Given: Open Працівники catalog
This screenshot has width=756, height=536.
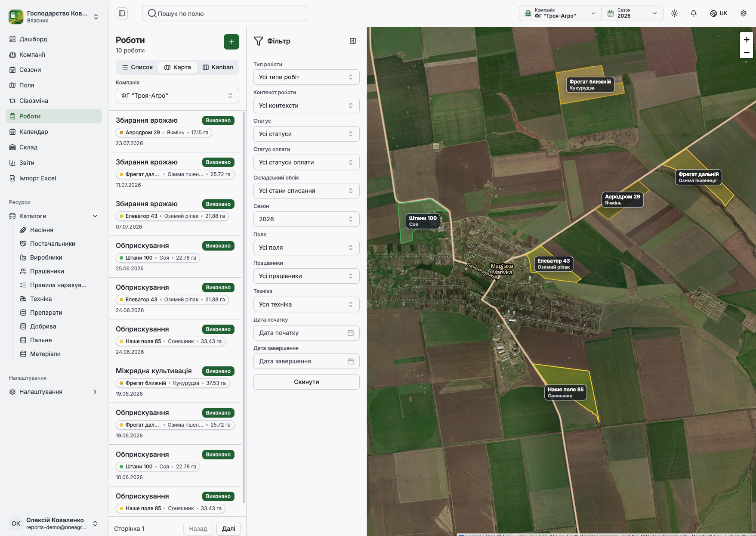Looking at the screenshot, I should [x=59, y=271].
